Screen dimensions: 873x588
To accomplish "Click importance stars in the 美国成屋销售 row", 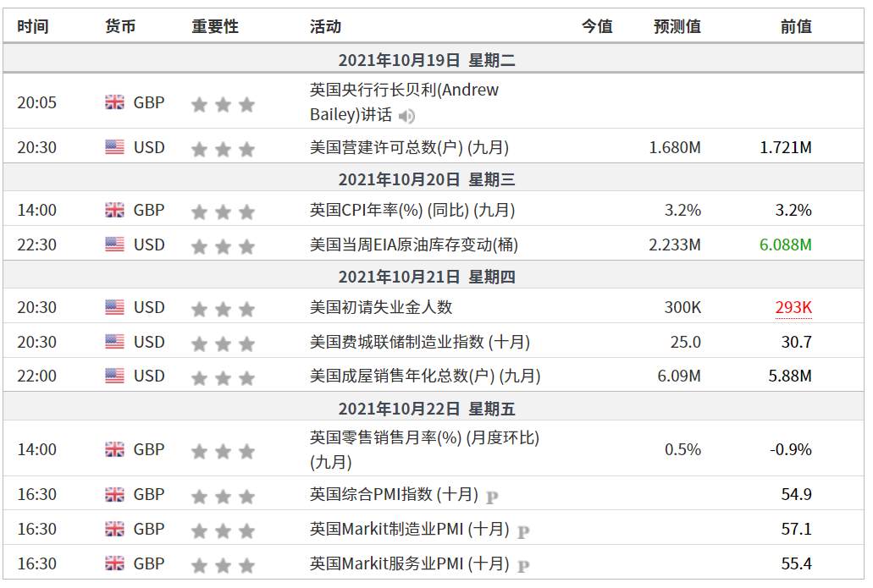I will point(223,378).
